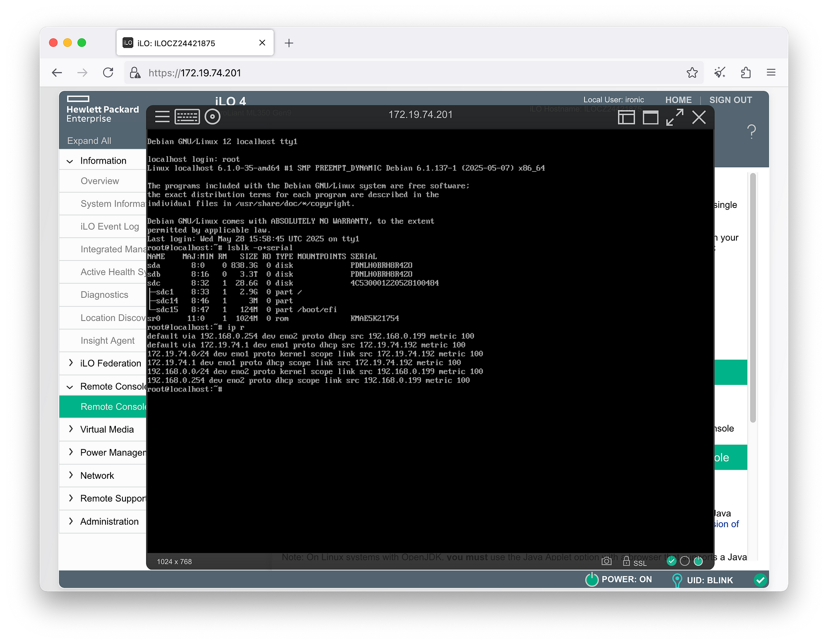Open the remote console hamburger menu

point(162,117)
